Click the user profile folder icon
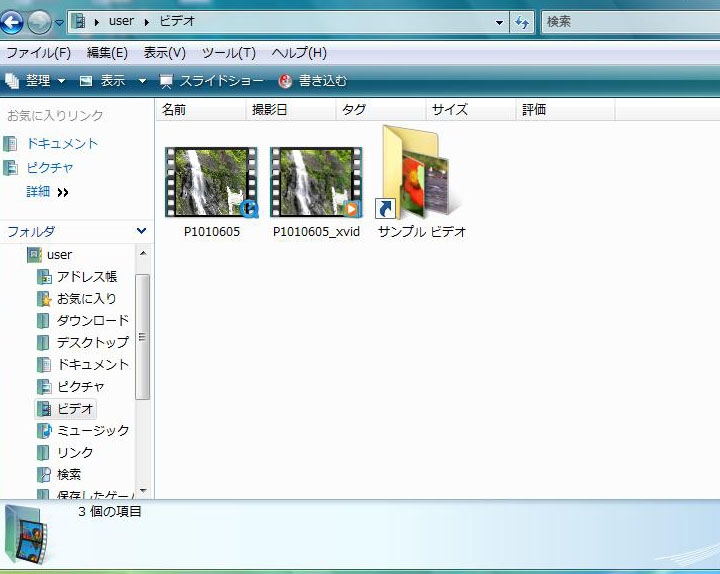Screen dimensions: 720x574 click(x=34, y=255)
